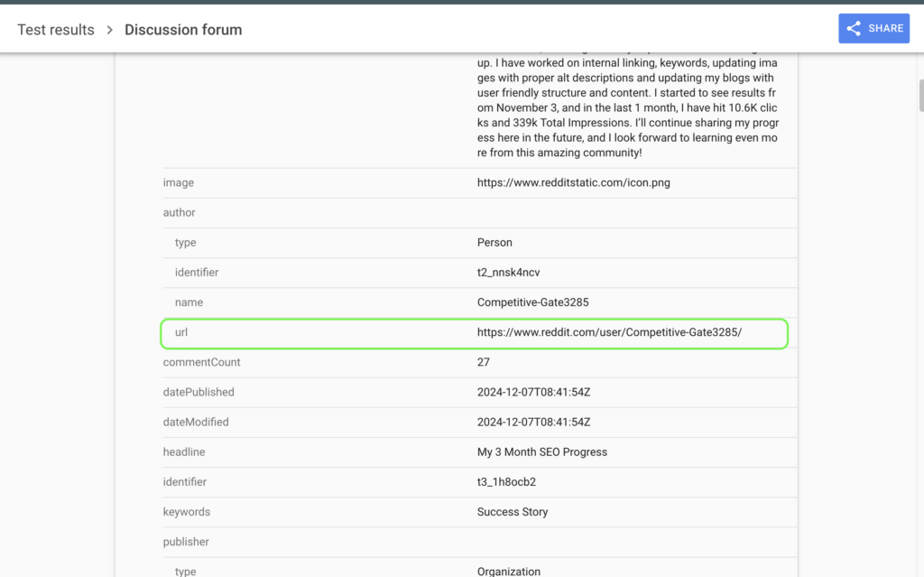Click the headline My 3 Month SEO Progress
The height and width of the screenshot is (577, 924).
tap(541, 451)
